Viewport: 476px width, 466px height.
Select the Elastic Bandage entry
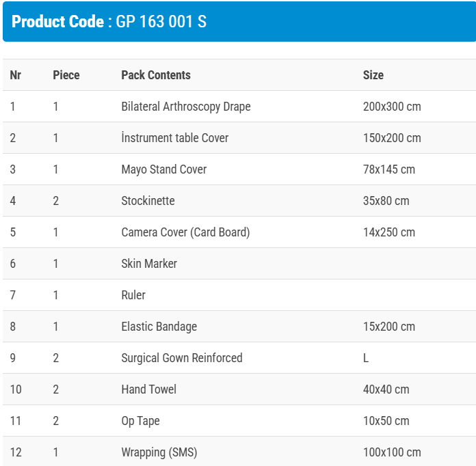pyautogui.click(x=159, y=327)
